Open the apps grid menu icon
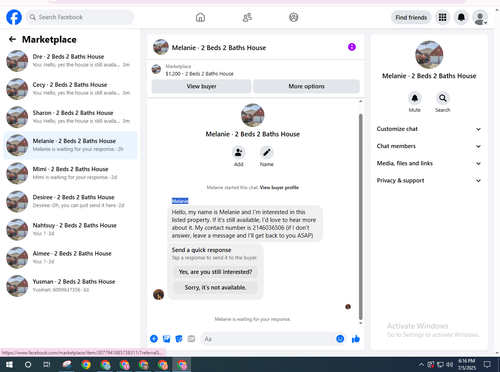This screenshot has width=500, height=372. click(x=442, y=17)
